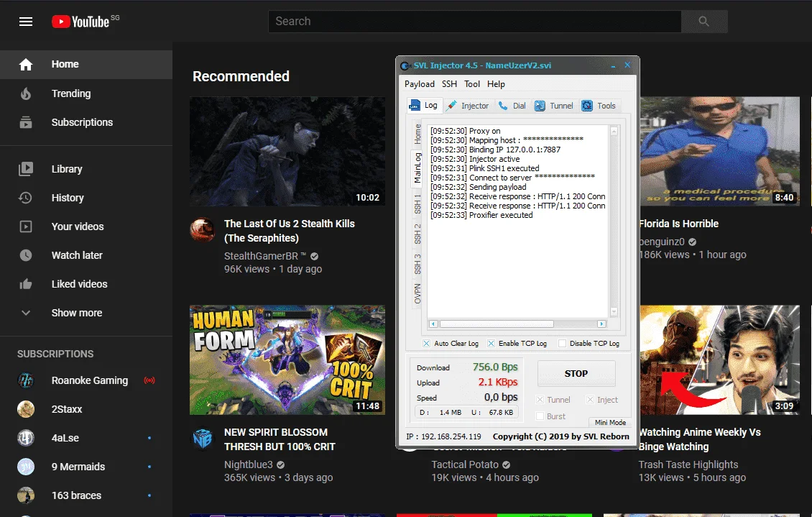Open Florida Is Horrible video title
This screenshot has height=517, width=812.
(x=679, y=224)
